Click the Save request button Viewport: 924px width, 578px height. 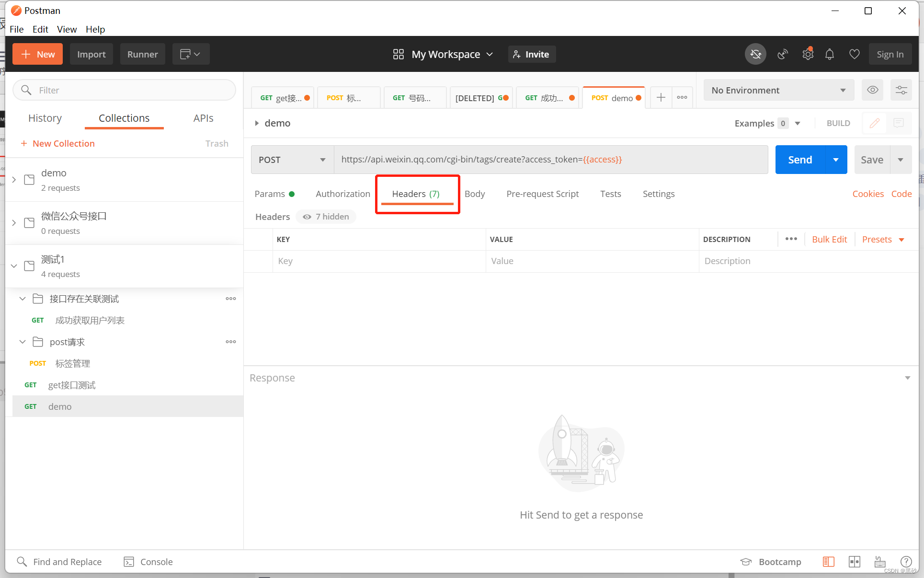[871, 159]
